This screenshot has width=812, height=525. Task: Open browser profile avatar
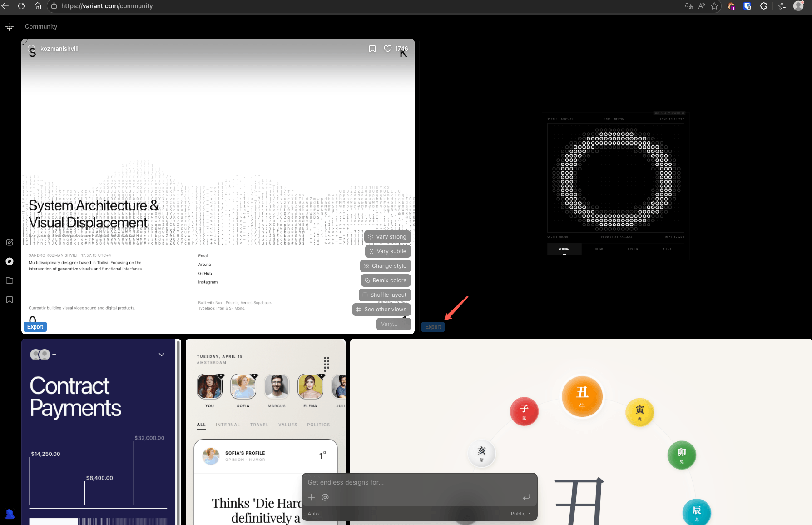pyautogui.click(x=798, y=6)
